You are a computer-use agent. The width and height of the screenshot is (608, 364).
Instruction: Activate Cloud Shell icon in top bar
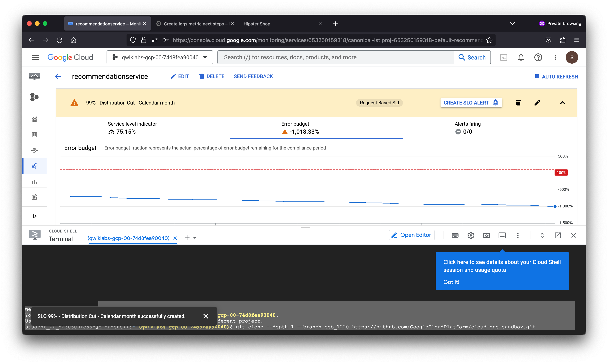coord(504,57)
